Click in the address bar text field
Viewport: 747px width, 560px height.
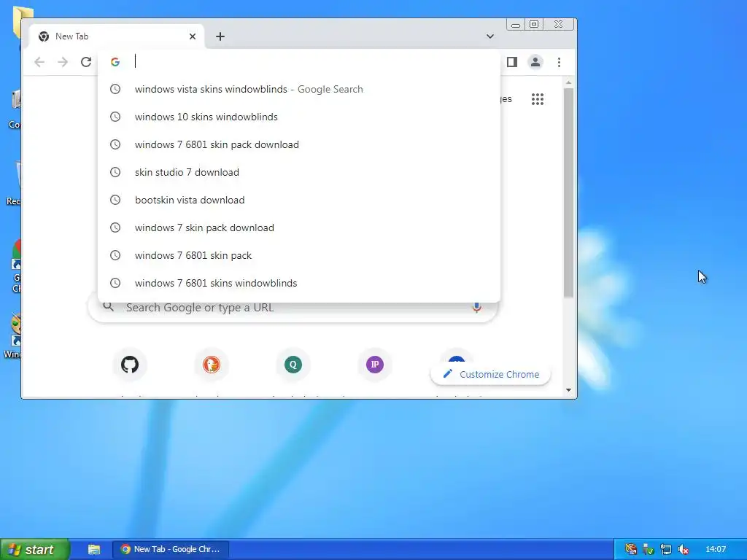(314, 62)
